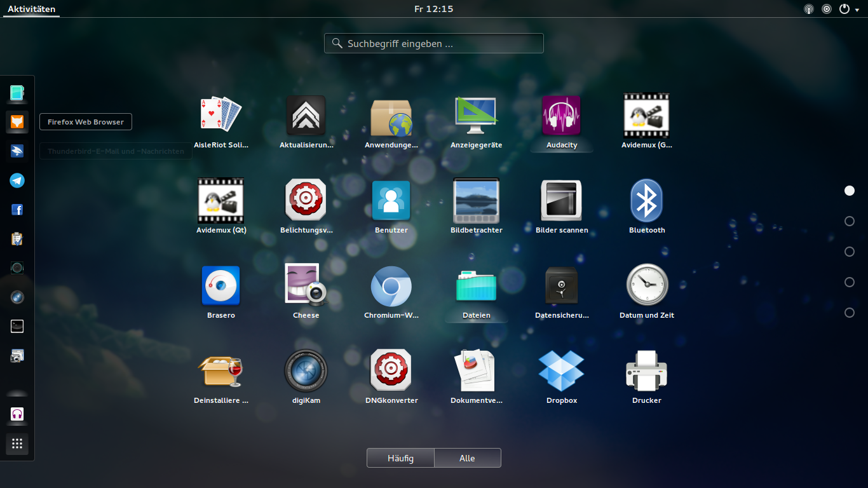This screenshot has height=488, width=868.
Task: Go to fifth app page dot
Action: pyautogui.click(x=850, y=313)
